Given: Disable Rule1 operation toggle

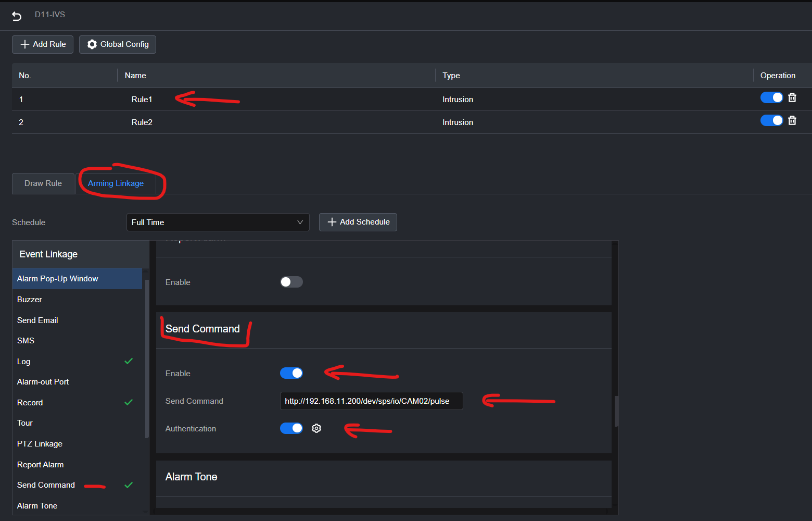Looking at the screenshot, I should pos(771,97).
